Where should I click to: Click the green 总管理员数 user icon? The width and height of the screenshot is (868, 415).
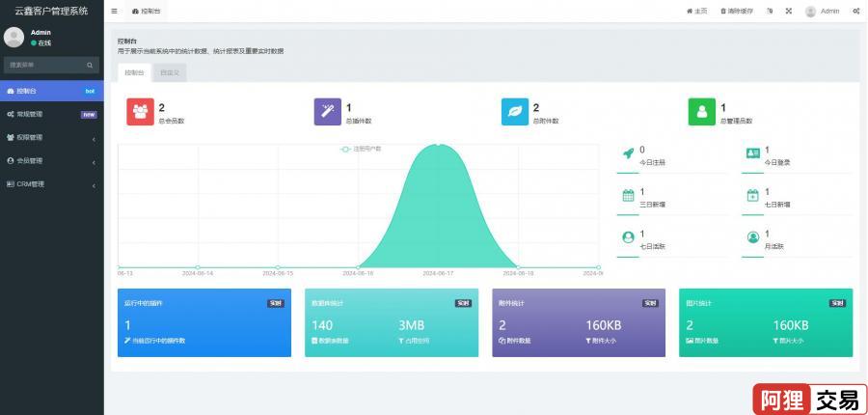[702, 112]
